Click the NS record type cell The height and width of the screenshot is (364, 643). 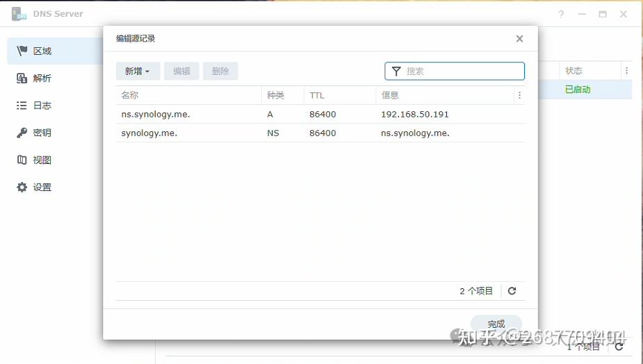[272, 133]
